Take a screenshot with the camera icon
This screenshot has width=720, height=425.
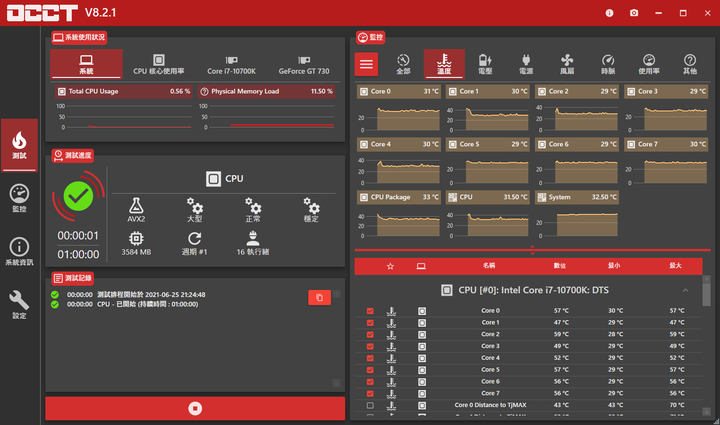tap(634, 13)
